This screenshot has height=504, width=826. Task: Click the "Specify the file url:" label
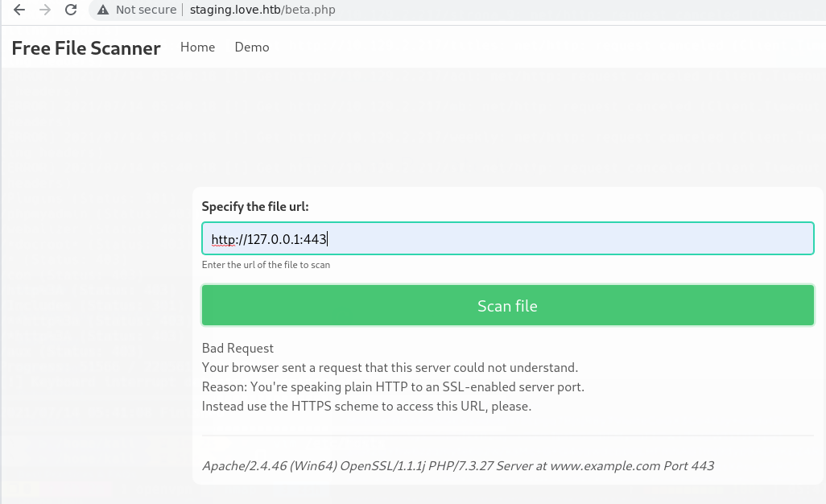click(255, 207)
